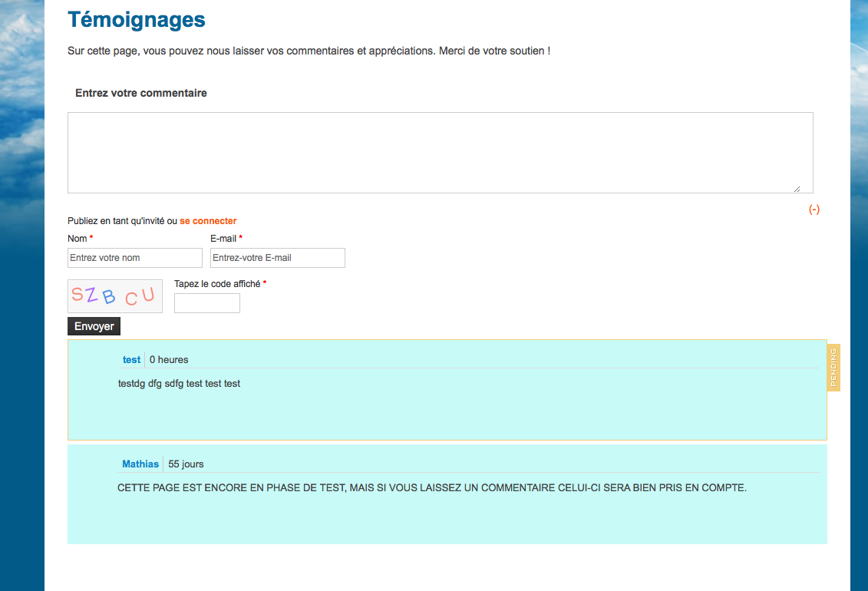Click the PENDING badge on the comment
The image size is (868, 591).
click(833, 368)
